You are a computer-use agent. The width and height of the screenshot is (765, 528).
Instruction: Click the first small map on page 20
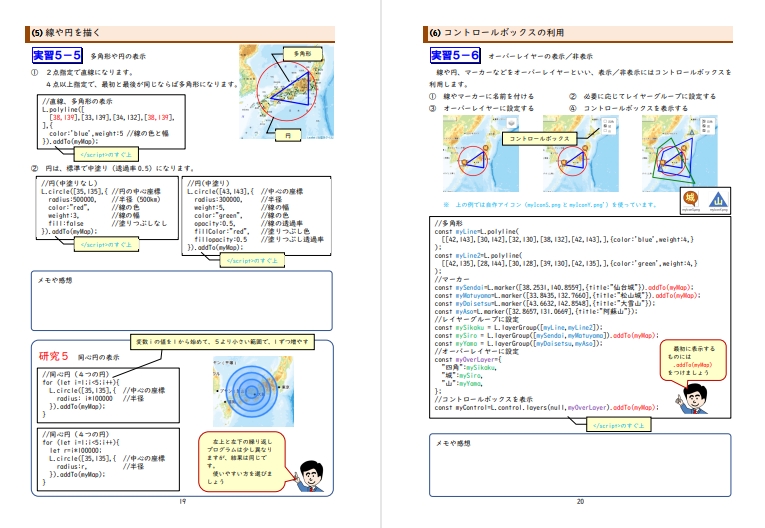coord(481,153)
